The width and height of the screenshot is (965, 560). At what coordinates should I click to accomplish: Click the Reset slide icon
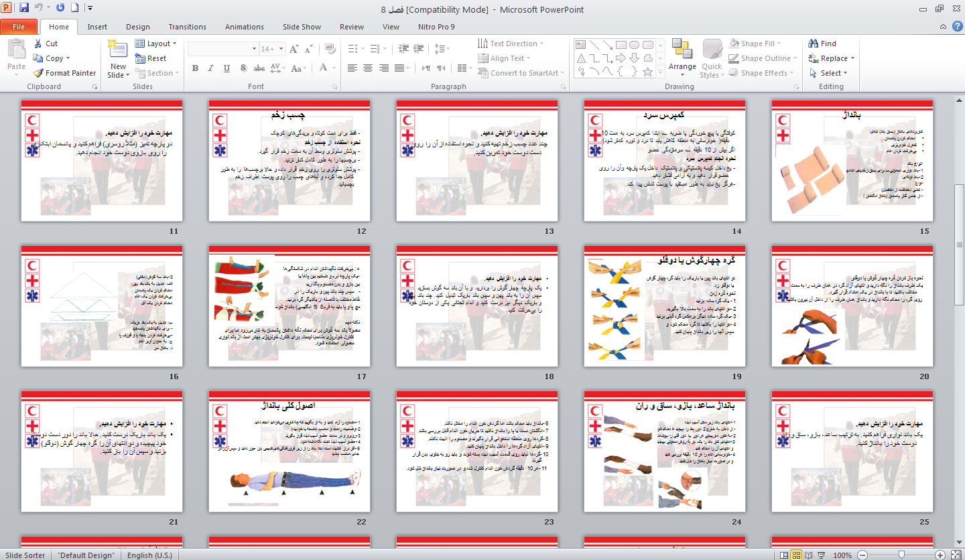coord(140,58)
